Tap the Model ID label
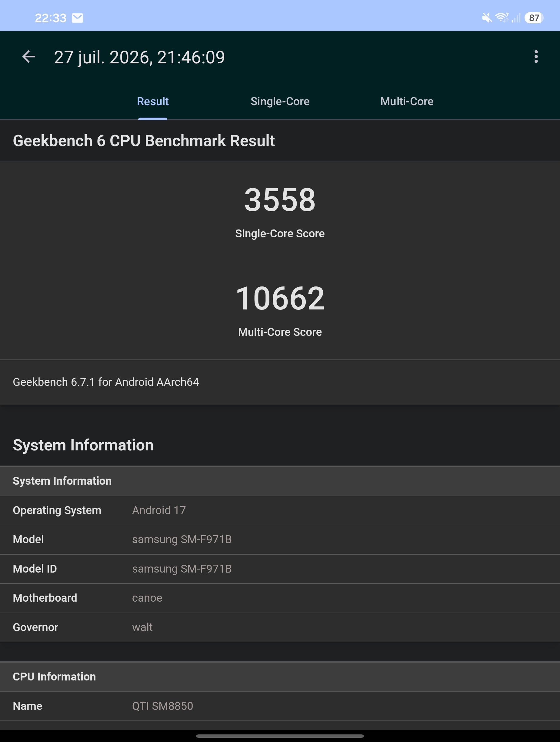Screen dimensions: 560x742 35,569
